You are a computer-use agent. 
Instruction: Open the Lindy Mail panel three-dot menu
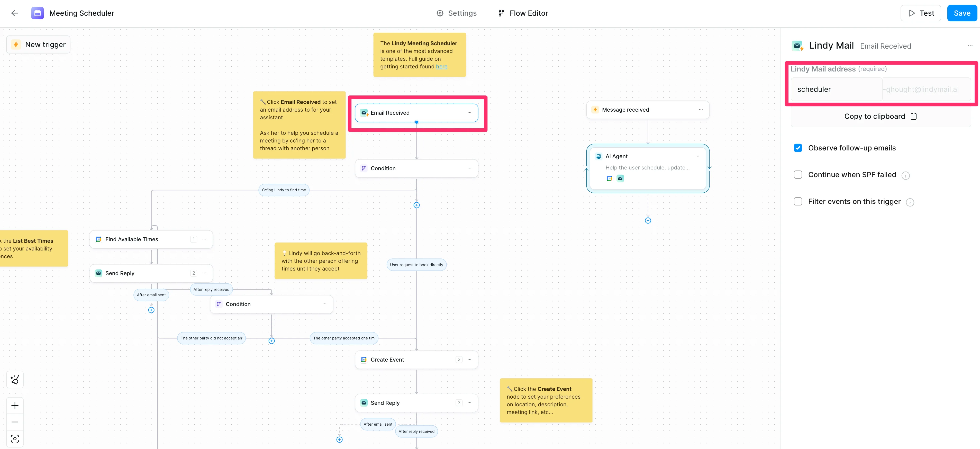[970, 46]
